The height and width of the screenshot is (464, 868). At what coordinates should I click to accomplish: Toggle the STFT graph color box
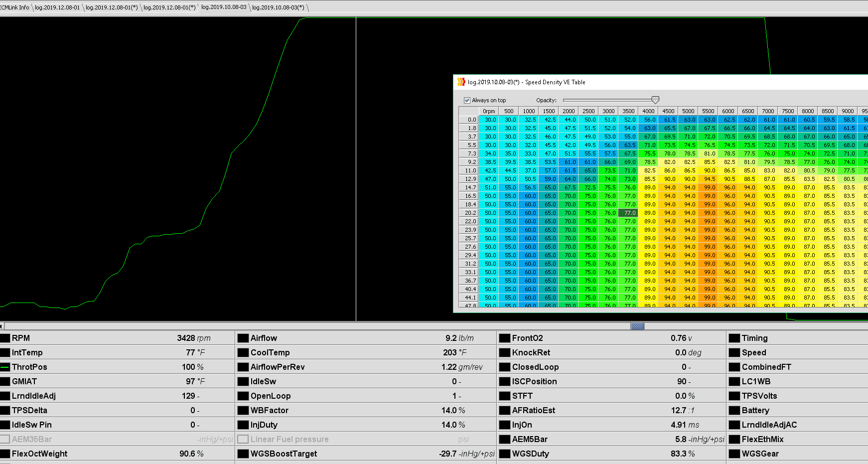point(505,396)
